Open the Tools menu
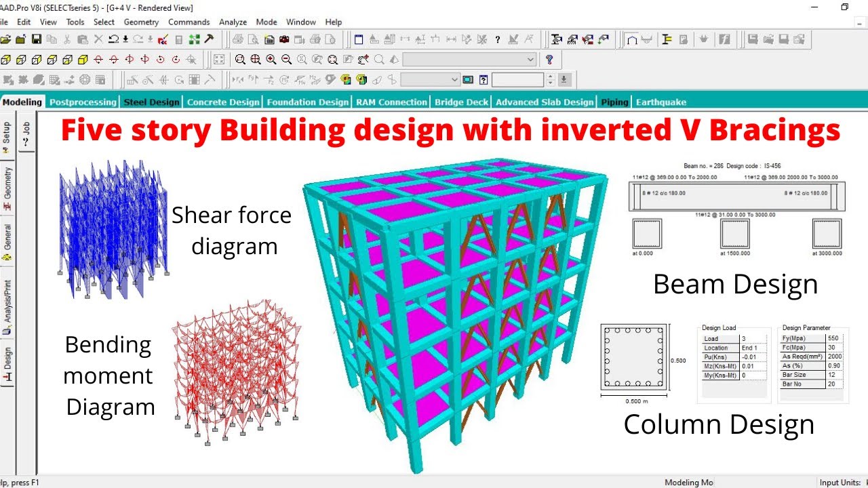 pyautogui.click(x=75, y=22)
